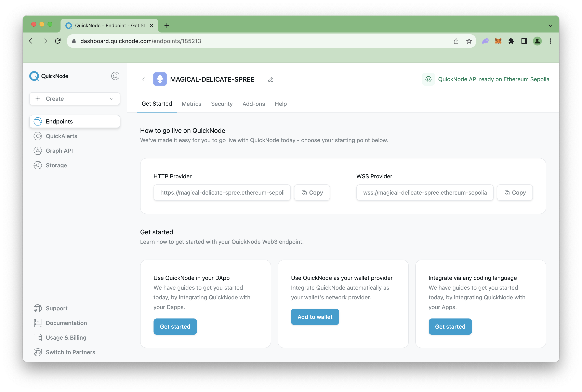Open the Chrome profile avatar

(537, 41)
